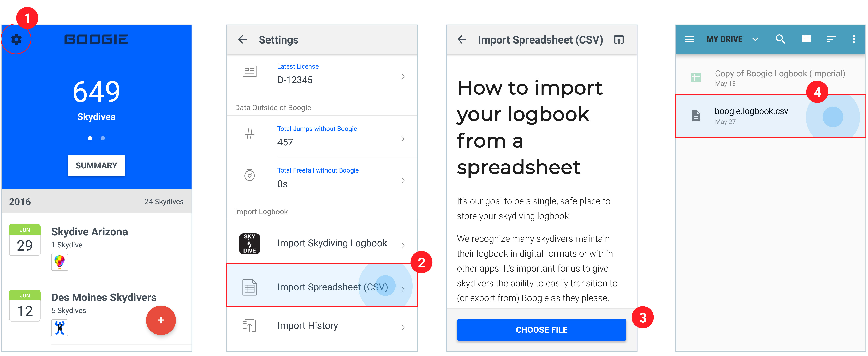Tap the red plus add-jump button
This screenshot has width=868, height=356.
click(x=161, y=320)
